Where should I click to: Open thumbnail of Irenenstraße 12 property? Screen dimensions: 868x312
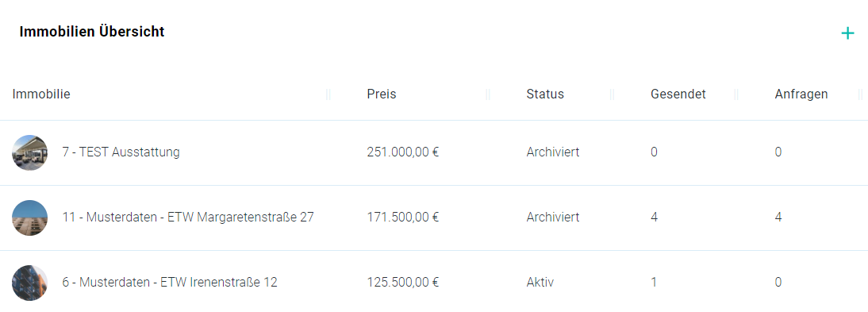30,283
